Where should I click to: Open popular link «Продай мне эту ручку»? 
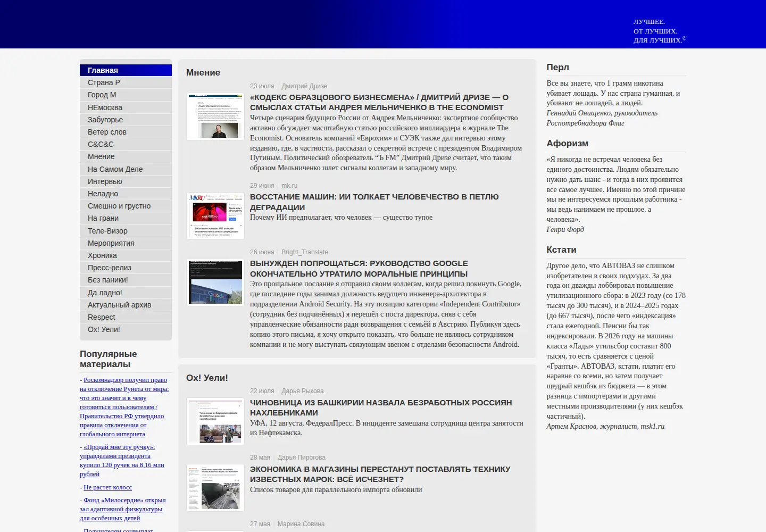[122, 461]
